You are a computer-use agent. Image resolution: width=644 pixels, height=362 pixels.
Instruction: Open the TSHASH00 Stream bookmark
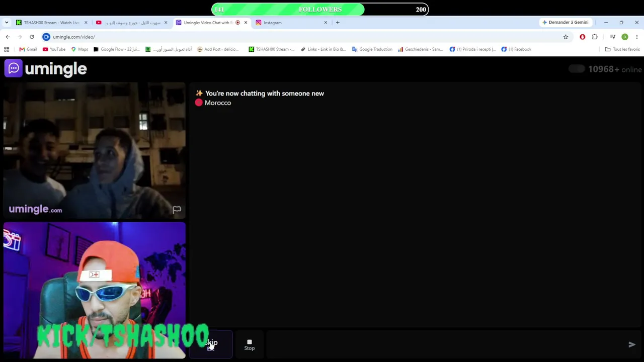pyautogui.click(x=272, y=49)
